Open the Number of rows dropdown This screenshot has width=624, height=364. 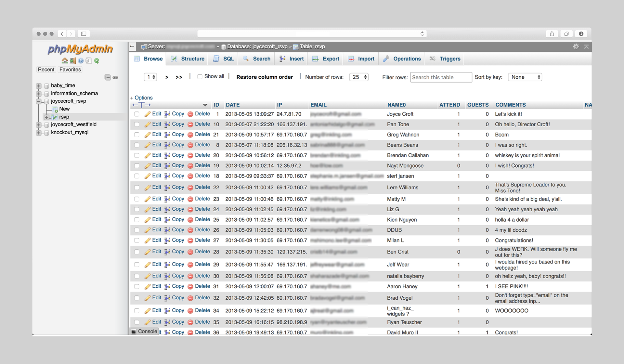coord(359,77)
